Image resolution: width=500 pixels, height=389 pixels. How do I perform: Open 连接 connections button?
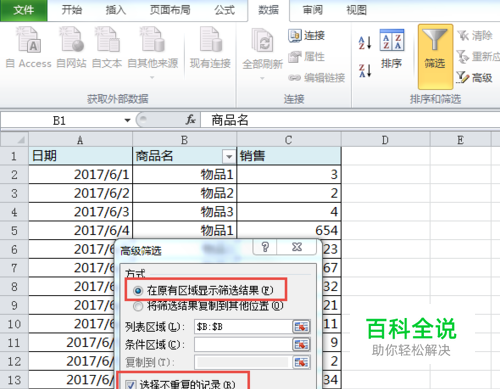[306, 35]
